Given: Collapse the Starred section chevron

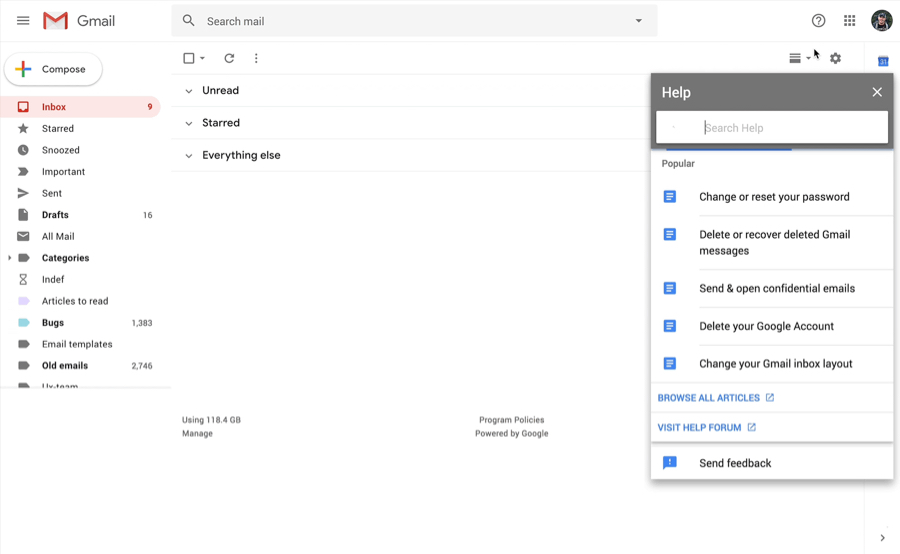Looking at the screenshot, I should tap(188, 123).
